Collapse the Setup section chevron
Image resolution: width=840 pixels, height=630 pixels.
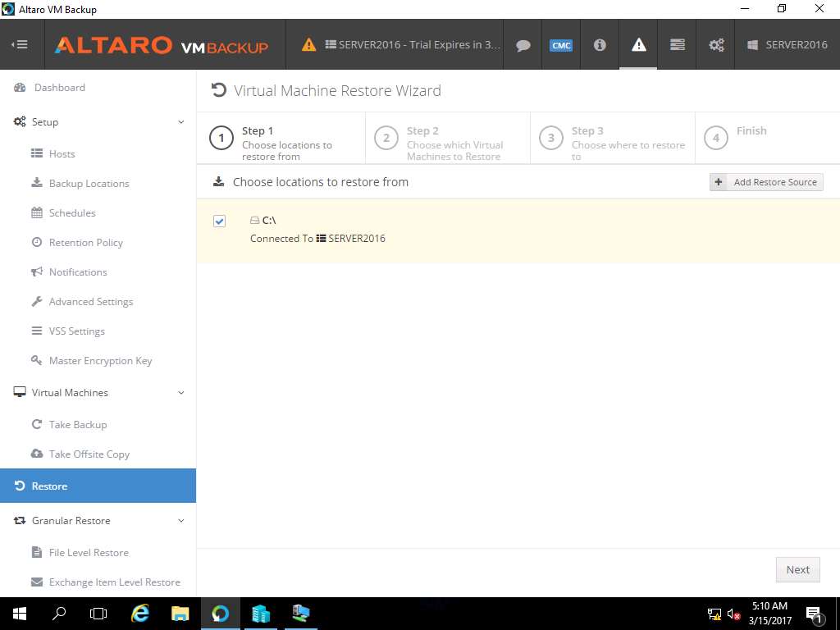181,121
